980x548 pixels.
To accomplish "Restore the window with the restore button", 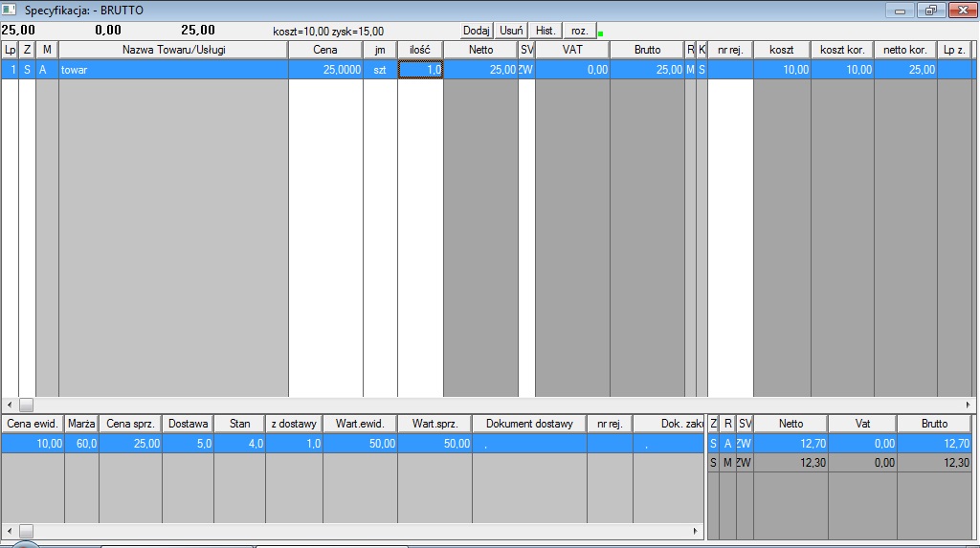I will click(x=929, y=10).
